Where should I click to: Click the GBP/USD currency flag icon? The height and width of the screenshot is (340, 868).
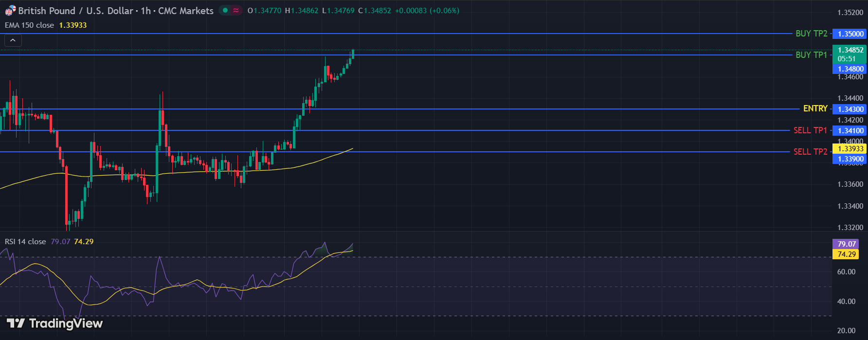point(10,10)
